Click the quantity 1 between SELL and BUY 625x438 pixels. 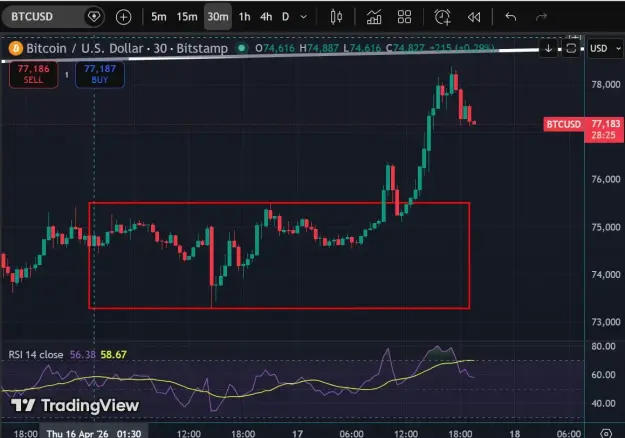pyautogui.click(x=67, y=75)
